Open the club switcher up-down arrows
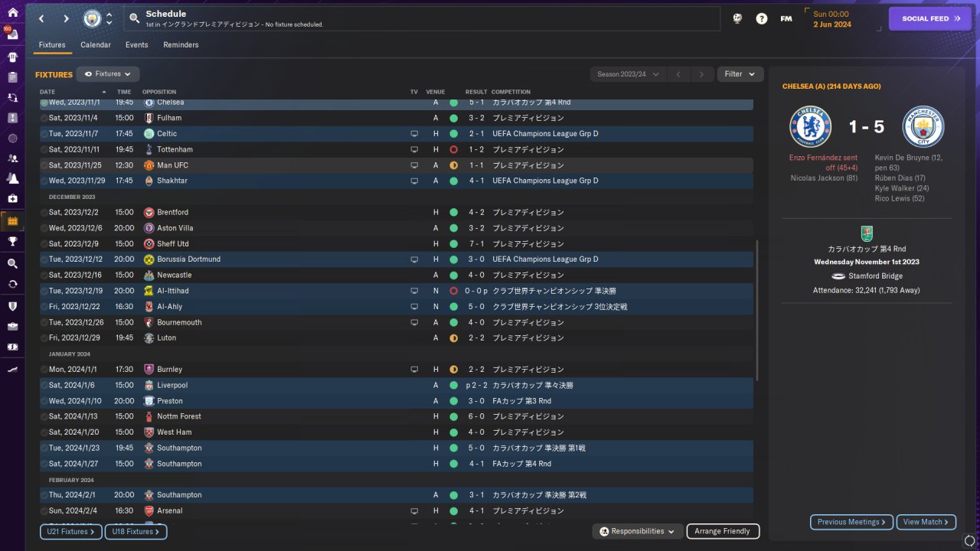This screenshot has height=551, width=980. click(x=109, y=18)
